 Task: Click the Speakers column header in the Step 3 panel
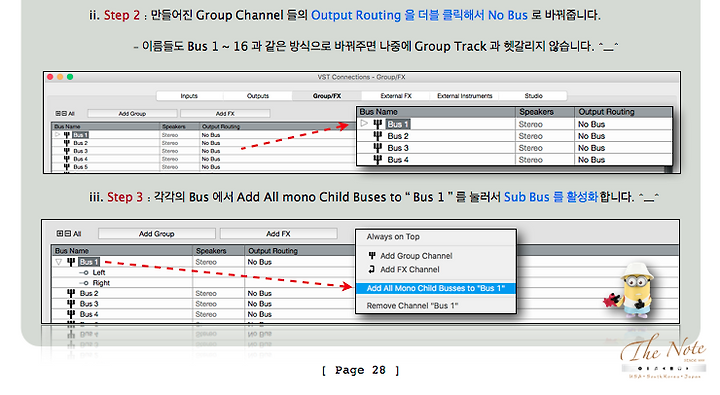(x=219, y=251)
